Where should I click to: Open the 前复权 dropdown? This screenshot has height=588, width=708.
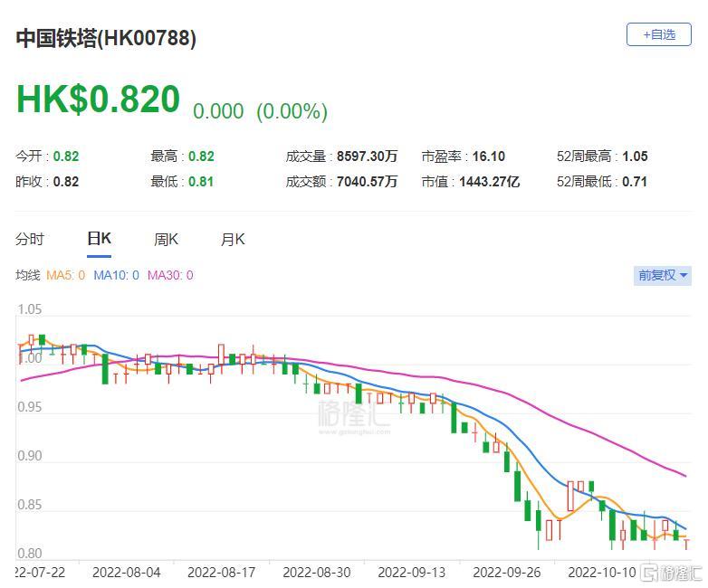(663, 275)
